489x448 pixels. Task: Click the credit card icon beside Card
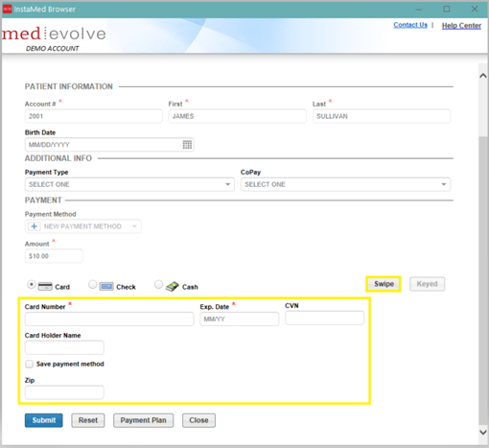(45, 286)
